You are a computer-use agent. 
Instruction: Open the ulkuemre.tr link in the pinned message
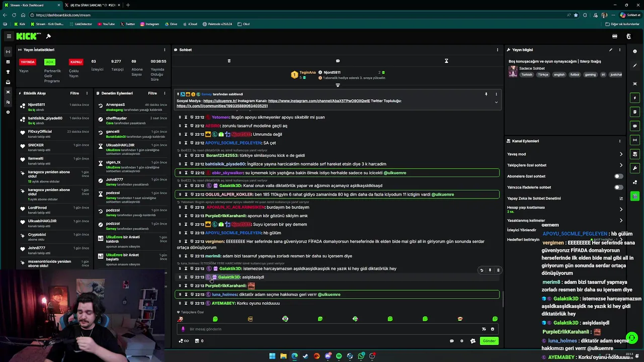pos(220,101)
